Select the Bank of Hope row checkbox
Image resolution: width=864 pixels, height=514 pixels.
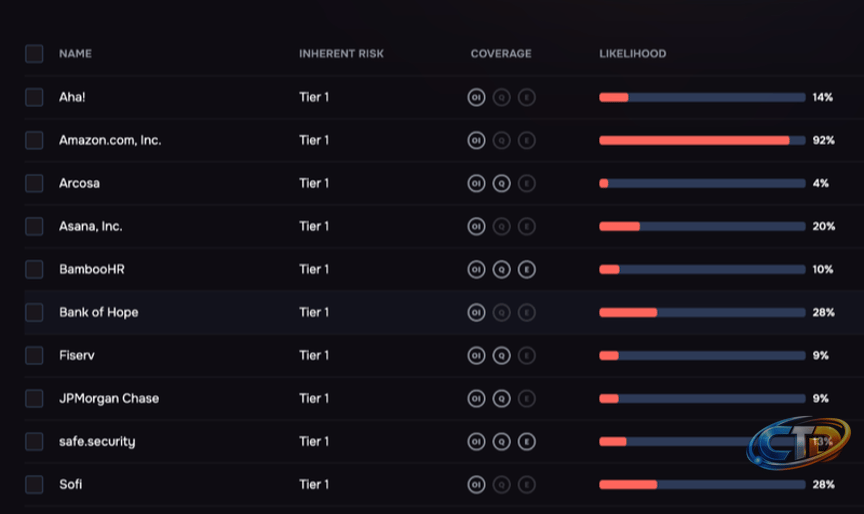tap(34, 312)
